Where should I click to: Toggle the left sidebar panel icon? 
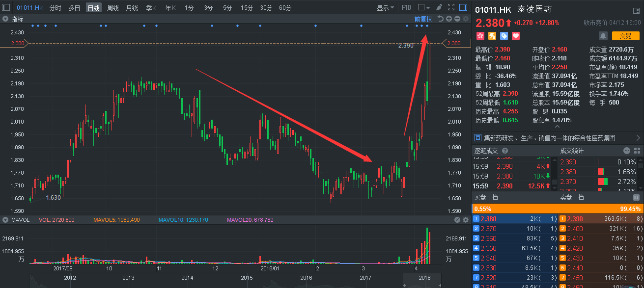[6, 7]
